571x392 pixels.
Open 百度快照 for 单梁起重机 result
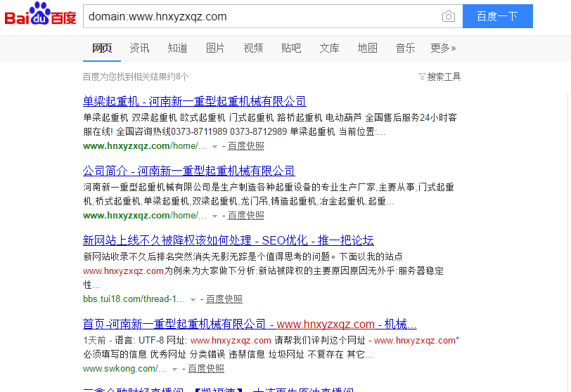click(x=246, y=146)
